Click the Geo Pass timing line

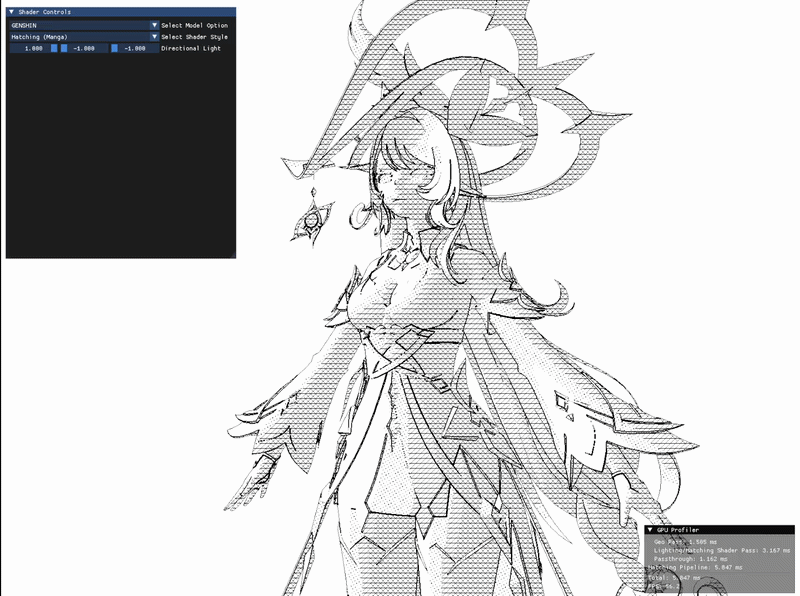click(x=685, y=542)
